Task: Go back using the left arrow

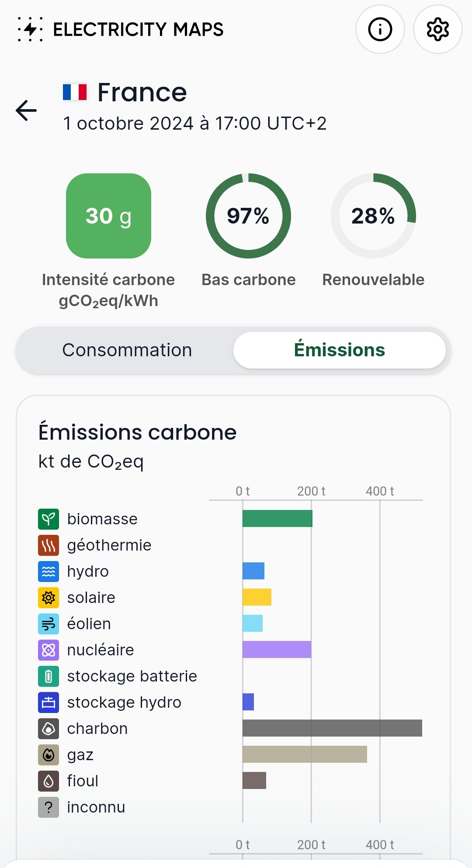Action: (26, 110)
